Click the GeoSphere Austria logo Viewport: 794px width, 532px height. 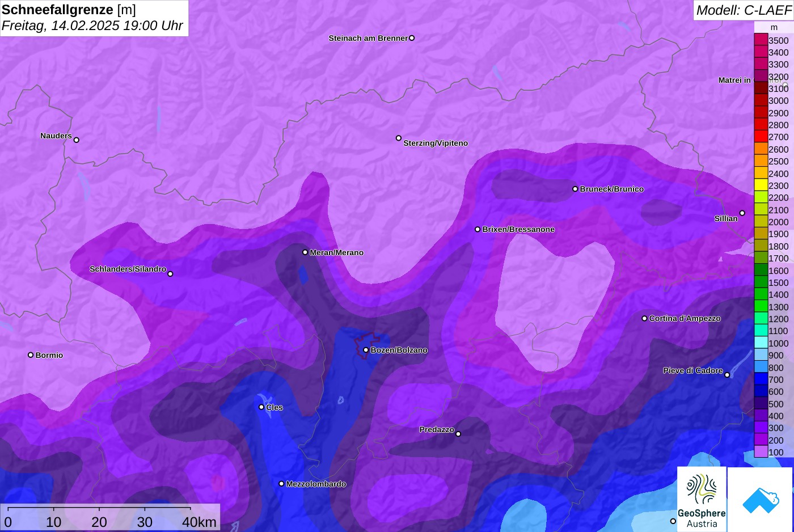click(702, 499)
